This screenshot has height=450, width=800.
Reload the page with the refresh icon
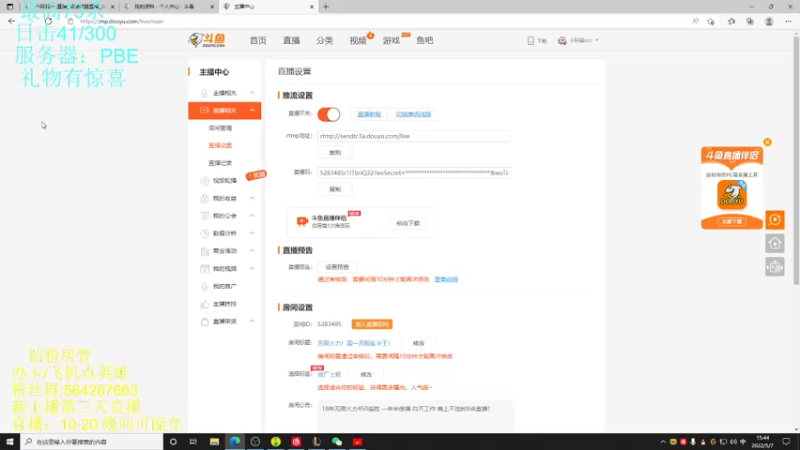48,21
